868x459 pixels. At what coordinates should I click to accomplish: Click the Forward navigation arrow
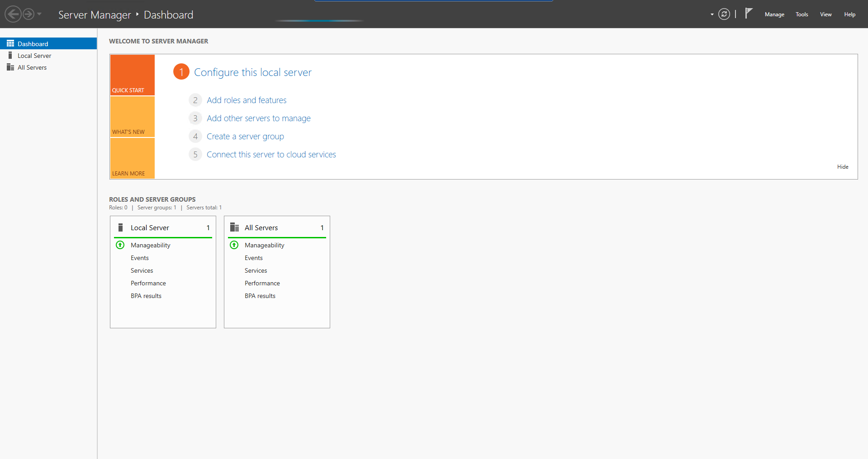[x=28, y=14]
